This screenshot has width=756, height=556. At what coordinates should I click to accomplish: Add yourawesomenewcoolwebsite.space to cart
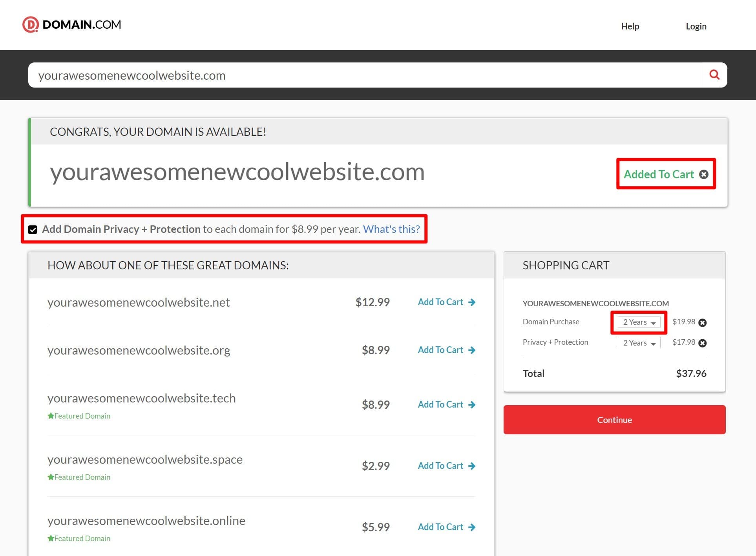pos(441,466)
